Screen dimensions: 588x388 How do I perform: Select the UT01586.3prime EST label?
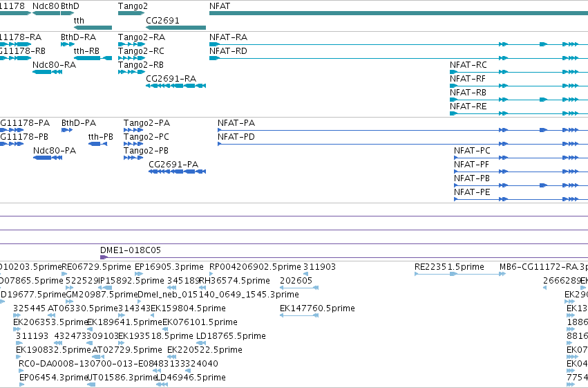coord(122,378)
